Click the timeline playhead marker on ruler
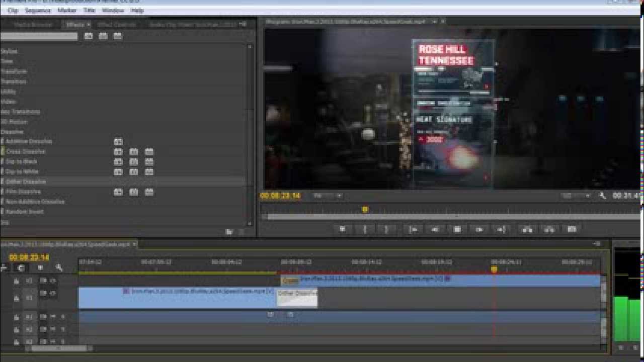644x362 pixels. pos(494,269)
